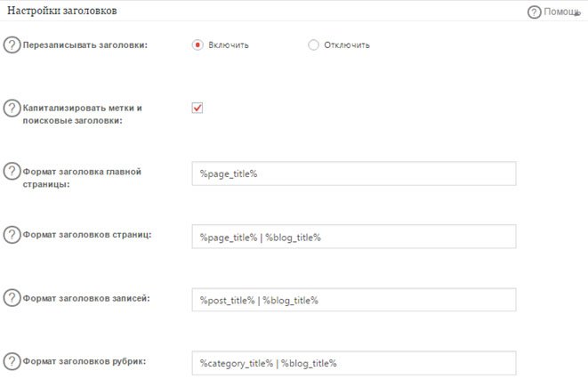This screenshot has width=588, height=387.
Task: Show help tooltip for Формат заголовков страниц
Action: [12, 235]
